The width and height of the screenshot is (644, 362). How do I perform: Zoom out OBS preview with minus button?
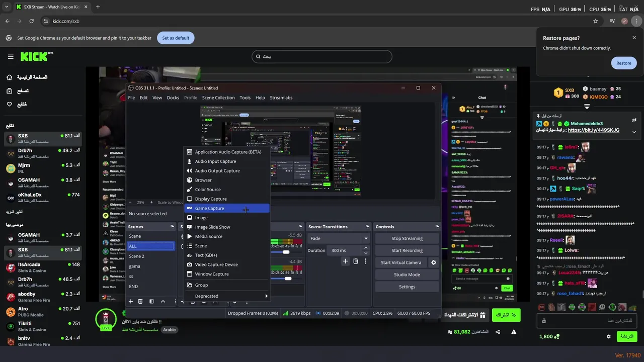[x=130, y=202]
